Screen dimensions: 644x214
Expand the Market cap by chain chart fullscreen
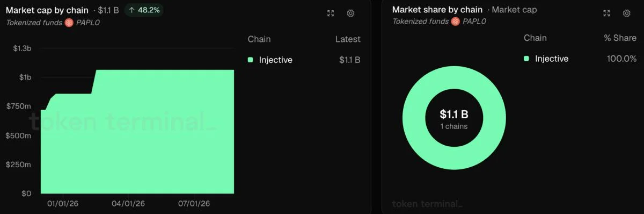[331, 13]
